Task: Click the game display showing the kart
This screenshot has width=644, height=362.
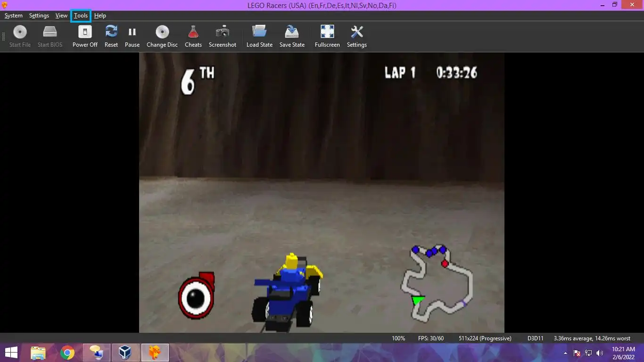Action: (322, 192)
